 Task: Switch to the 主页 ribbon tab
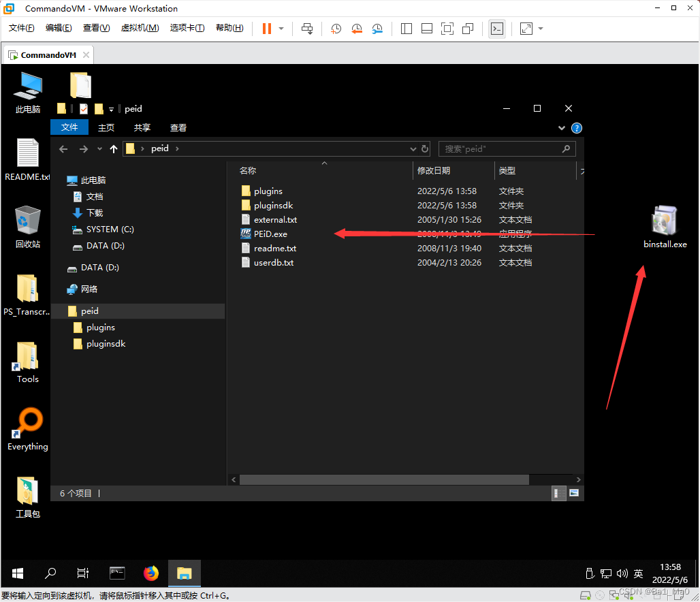106,128
